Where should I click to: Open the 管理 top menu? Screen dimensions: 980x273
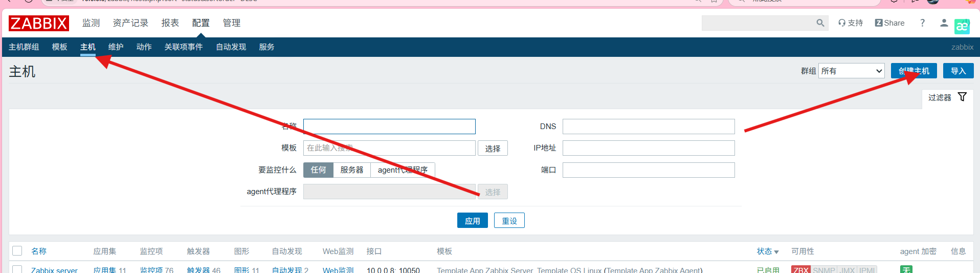pyautogui.click(x=232, y=23)
